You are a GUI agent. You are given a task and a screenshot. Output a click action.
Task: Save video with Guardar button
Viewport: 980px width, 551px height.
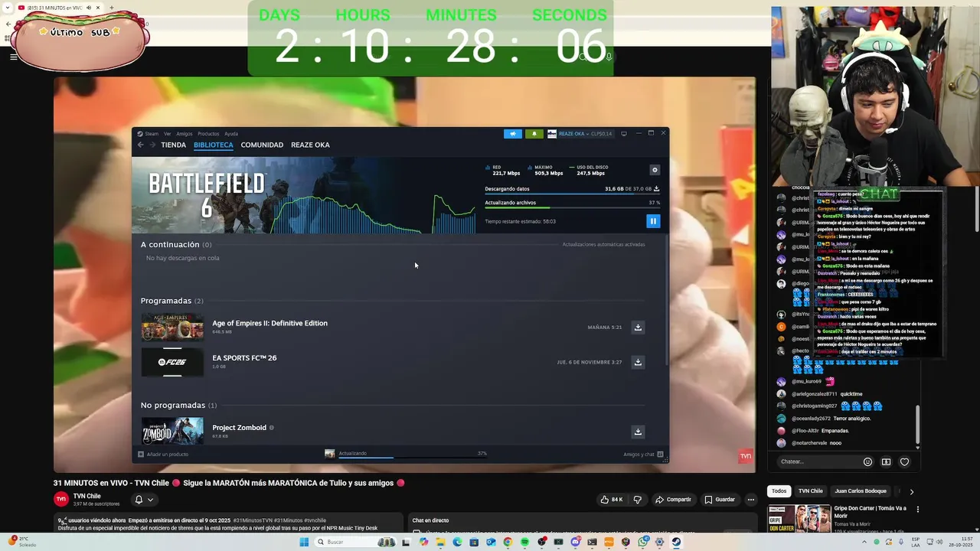720,500
